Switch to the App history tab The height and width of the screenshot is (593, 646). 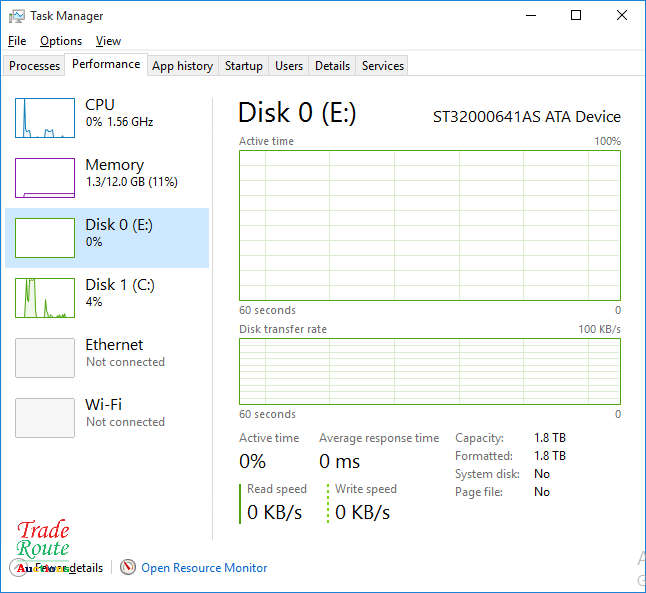182,66
